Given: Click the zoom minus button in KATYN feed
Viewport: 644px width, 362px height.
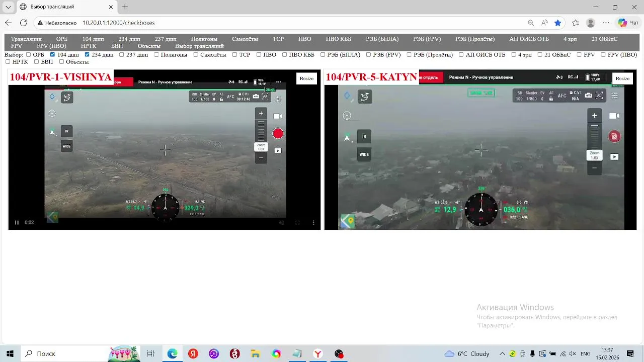Looking at the screenshot, I should [594, 168].
